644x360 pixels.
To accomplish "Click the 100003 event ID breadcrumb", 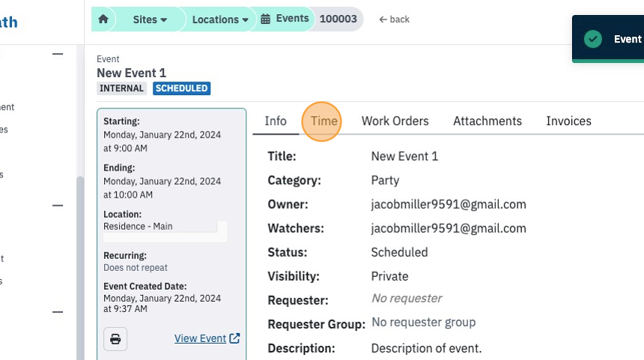I will 338,19.
